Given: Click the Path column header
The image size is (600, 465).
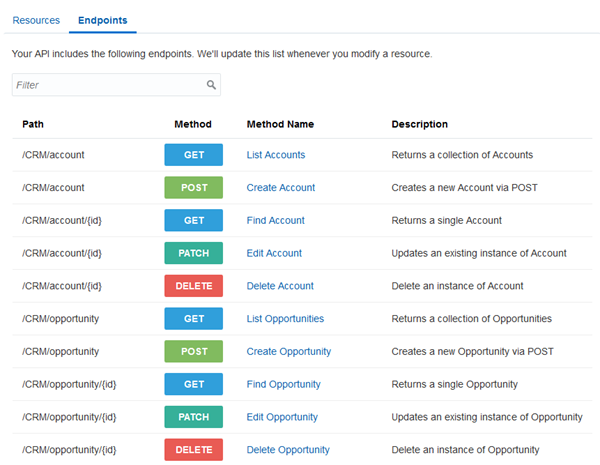Looking at the screenshot, I should (33, 124).
